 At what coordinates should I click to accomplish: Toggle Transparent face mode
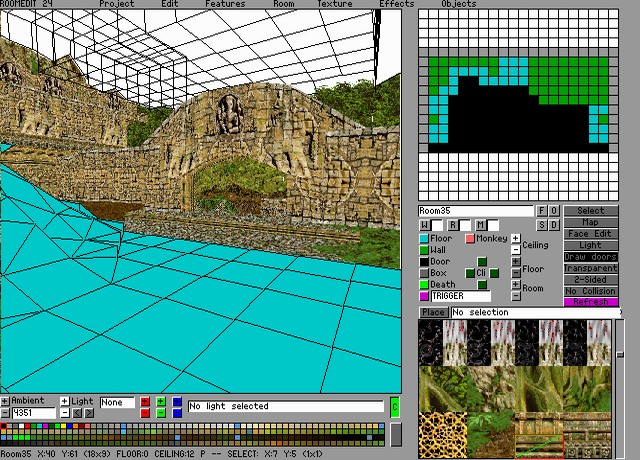point(591,268)
